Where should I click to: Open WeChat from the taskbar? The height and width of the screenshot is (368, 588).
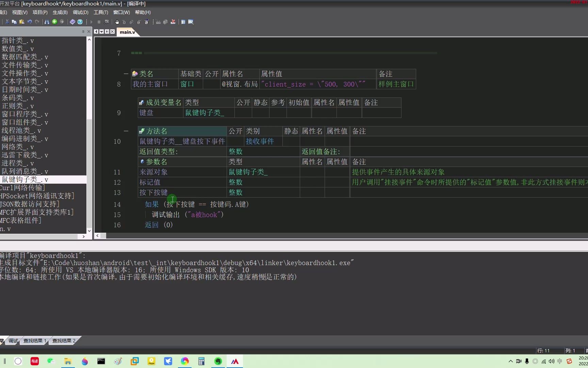tap(51, 361)
